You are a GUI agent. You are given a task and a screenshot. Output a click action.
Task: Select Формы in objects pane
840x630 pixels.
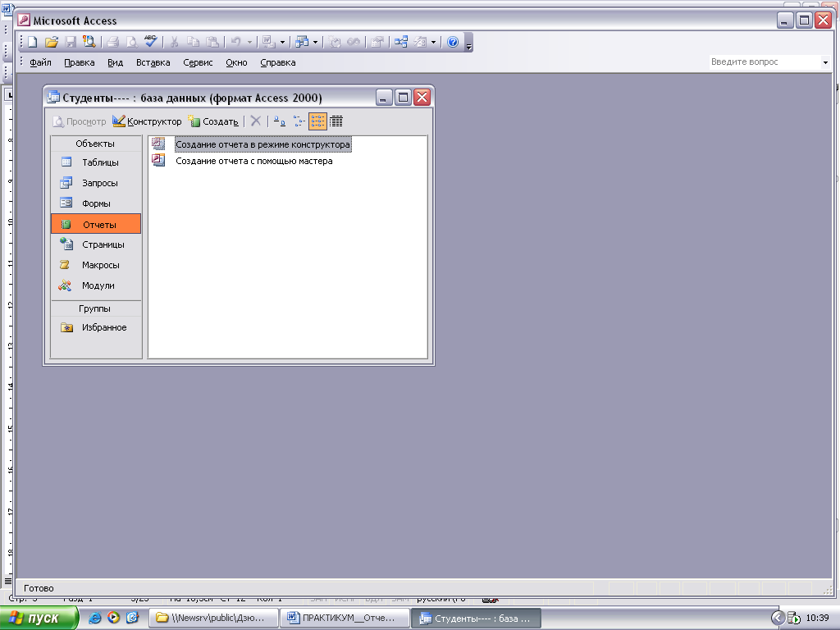[96, 203]
